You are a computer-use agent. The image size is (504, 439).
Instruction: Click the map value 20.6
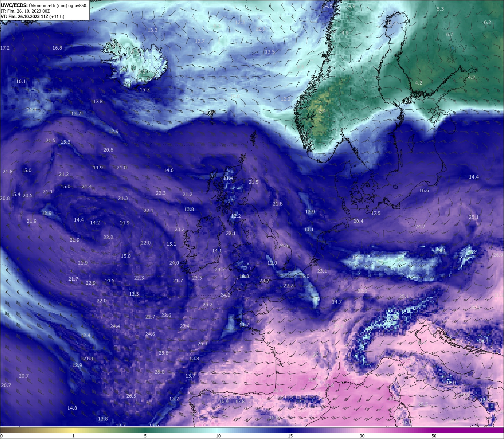click(108, 150)
